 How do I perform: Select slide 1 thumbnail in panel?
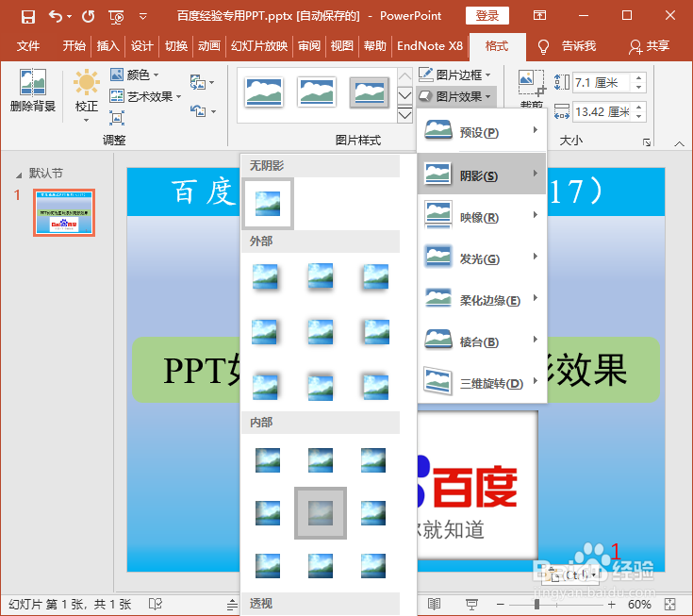[x=64, y=212]
